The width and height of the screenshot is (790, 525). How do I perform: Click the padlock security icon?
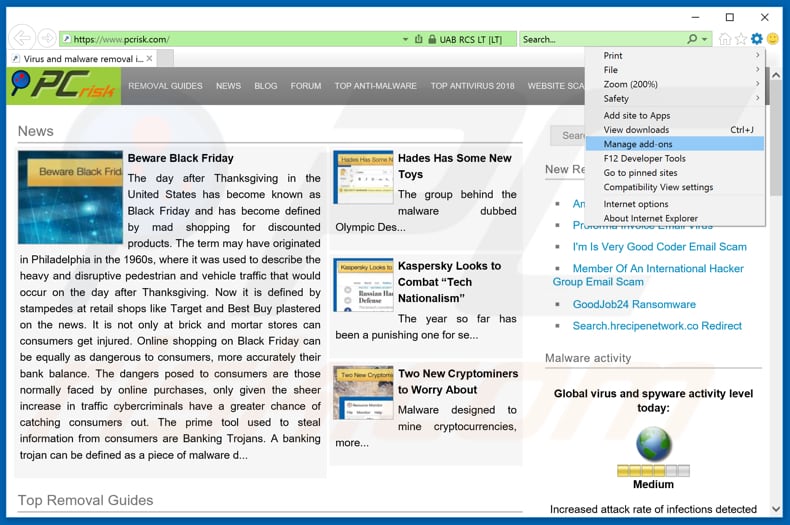click(x=432, y=39)
